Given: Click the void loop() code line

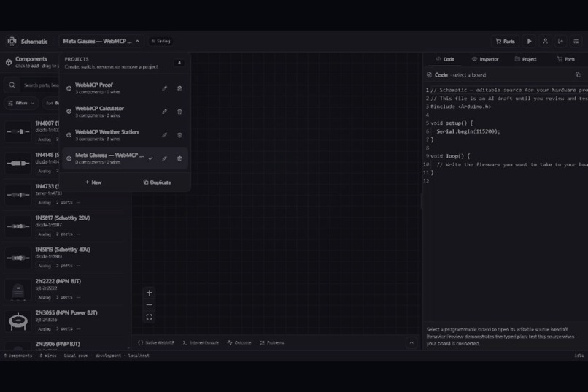Looking at the screenshot, I should 450,156.
